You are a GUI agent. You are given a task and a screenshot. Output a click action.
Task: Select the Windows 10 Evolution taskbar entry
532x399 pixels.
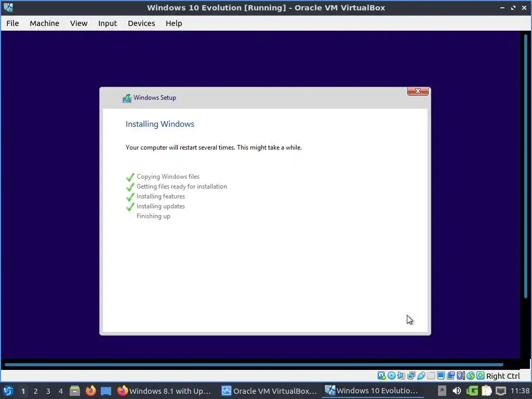tap(373, 391)
